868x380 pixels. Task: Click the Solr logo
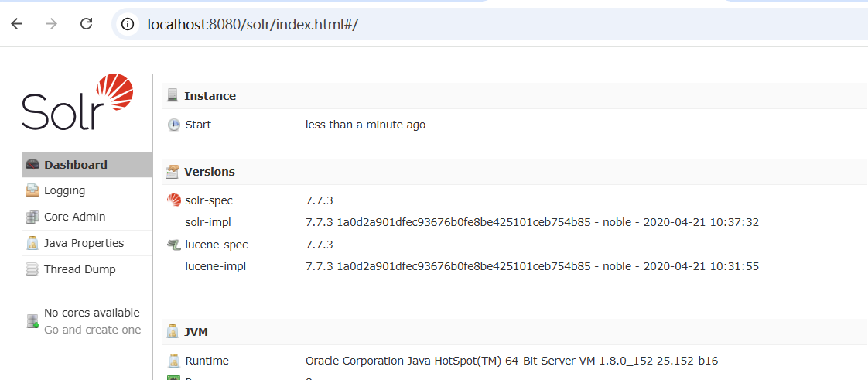78,102
